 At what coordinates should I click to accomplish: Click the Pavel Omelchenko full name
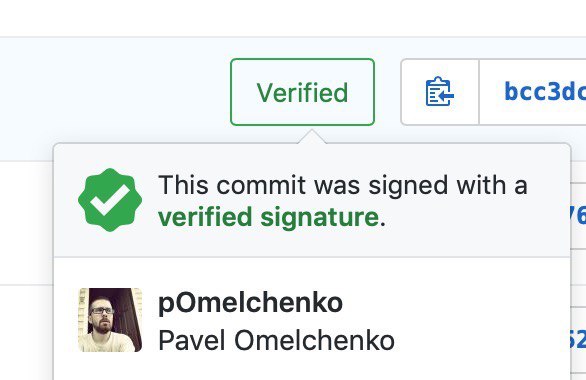pyautogui.click(x=276, y=340)
